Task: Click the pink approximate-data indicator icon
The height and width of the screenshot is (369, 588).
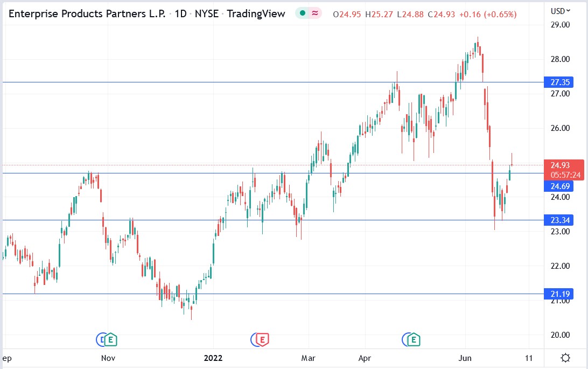Action: click(315, 13)
